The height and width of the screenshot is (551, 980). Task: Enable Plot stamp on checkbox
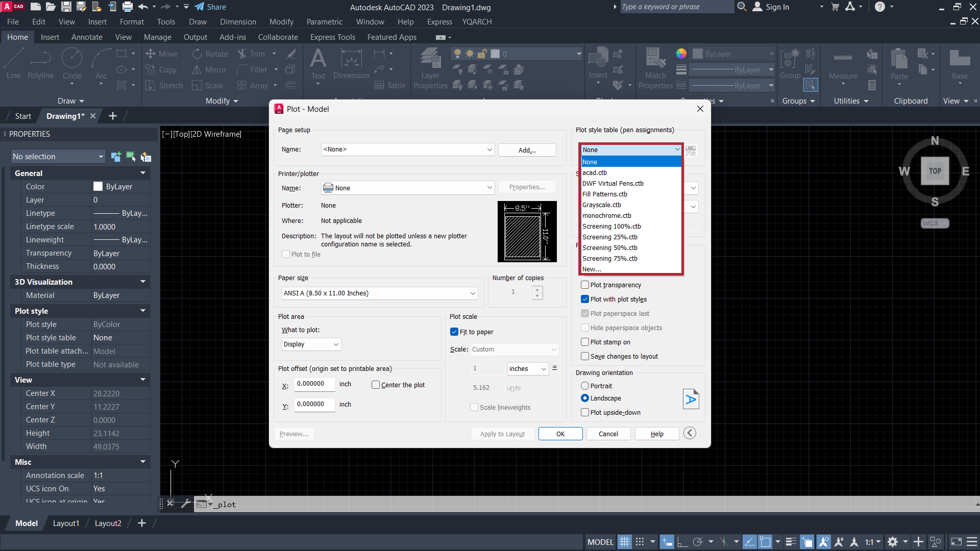point(585,342)
